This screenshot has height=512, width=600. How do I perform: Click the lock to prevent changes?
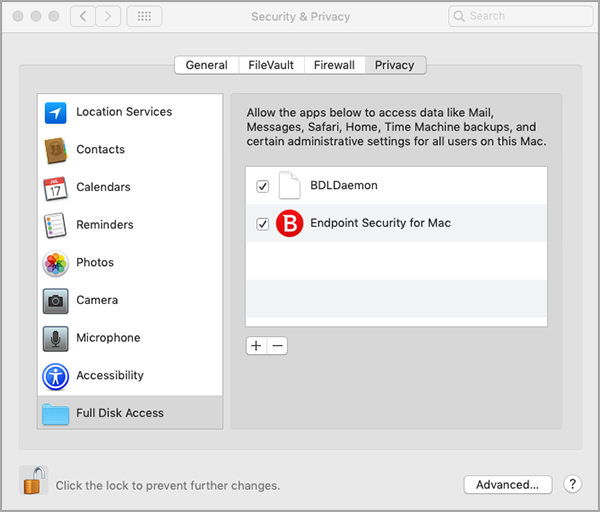tap(34, 480)
